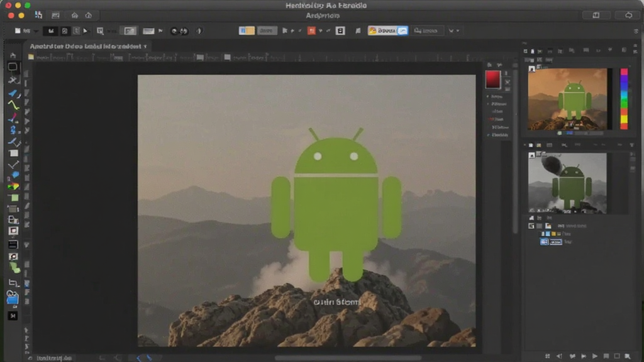Select the blue speech bubble tool
Image resolution: width=644 pixels, height=362 pixels.
pyautogui.click(x=15, y=175)
